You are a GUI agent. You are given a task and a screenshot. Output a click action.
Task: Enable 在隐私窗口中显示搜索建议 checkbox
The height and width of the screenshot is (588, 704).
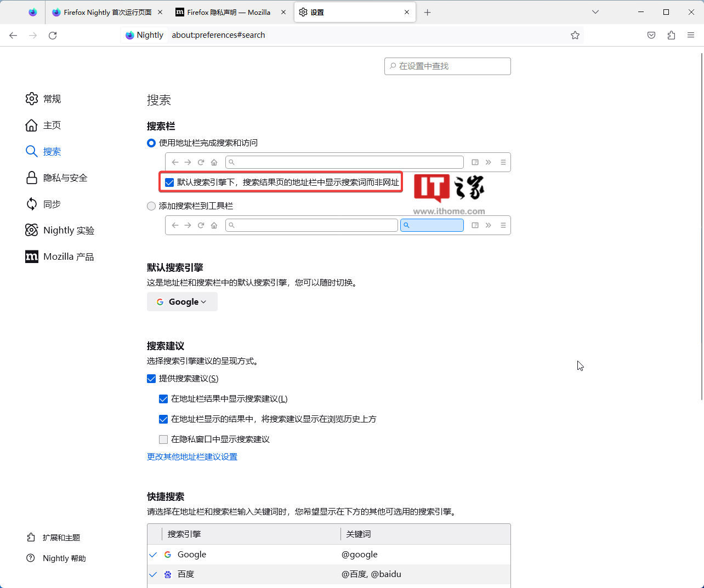(163, 439)
